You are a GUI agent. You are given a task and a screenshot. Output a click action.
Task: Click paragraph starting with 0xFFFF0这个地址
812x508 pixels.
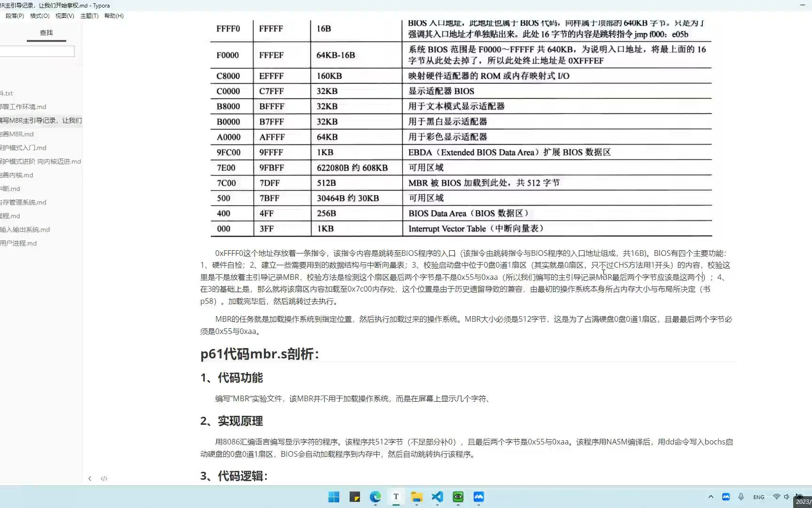pyautogui.click(x=465, y=277)
